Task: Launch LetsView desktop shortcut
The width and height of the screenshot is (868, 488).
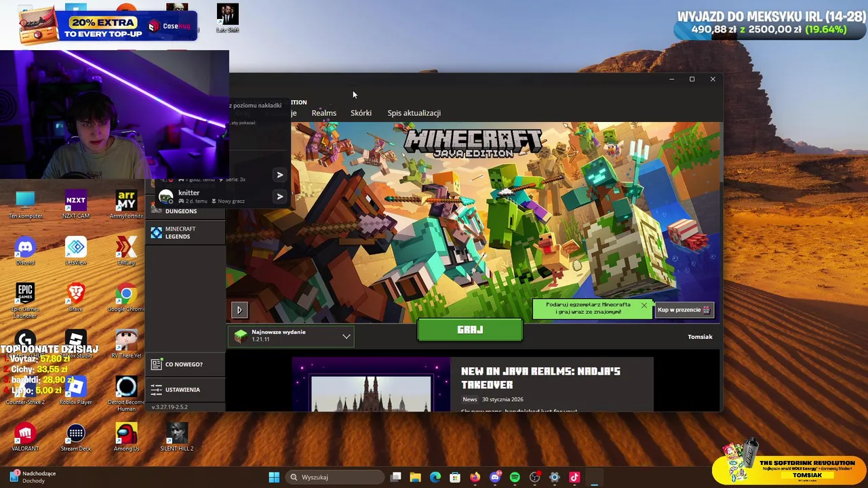Action: click(75, 251)
